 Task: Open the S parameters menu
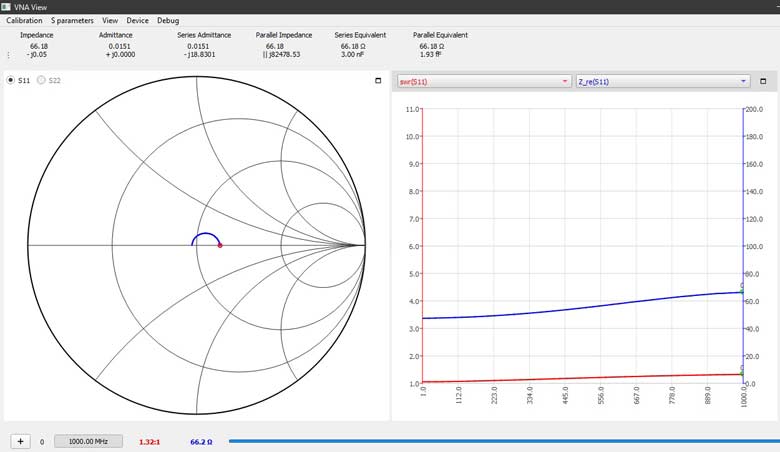72,20
